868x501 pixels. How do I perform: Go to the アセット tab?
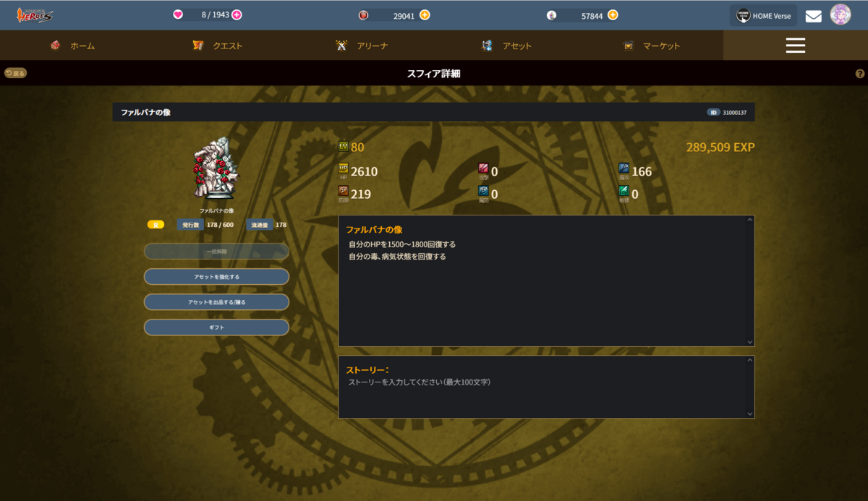tap(506, 46)
